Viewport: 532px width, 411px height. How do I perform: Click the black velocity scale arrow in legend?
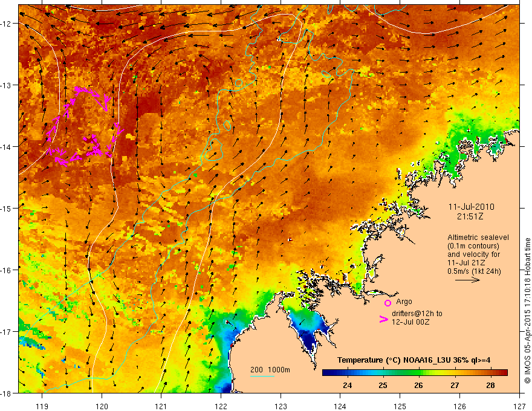(467, 280)
